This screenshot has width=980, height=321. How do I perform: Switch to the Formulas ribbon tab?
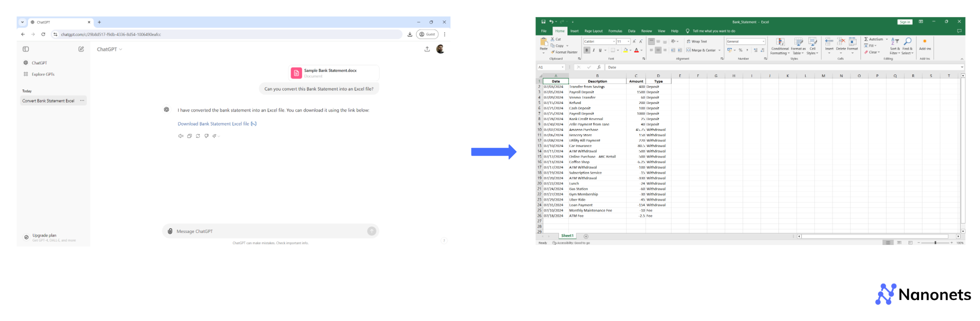point(615,31)
